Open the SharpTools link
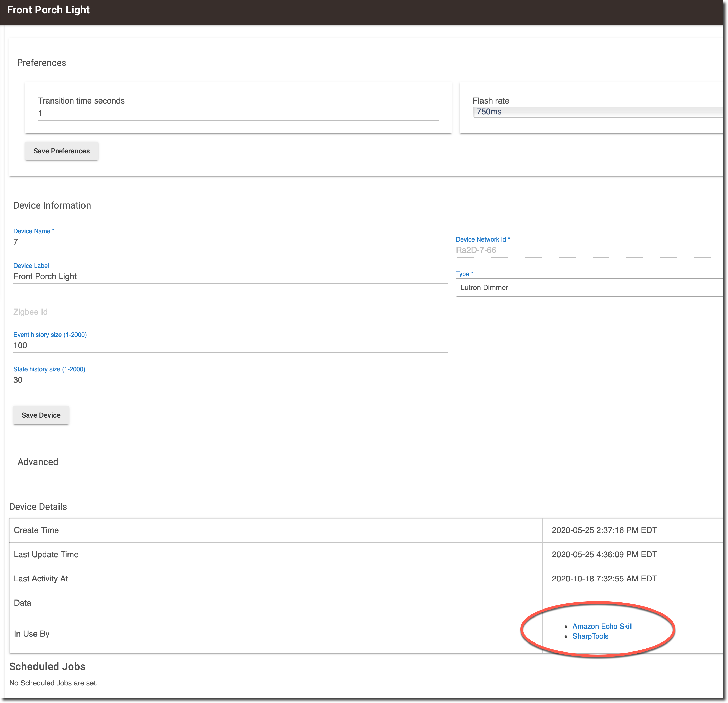Screen dimensions: 728x703 coord(590,636)
